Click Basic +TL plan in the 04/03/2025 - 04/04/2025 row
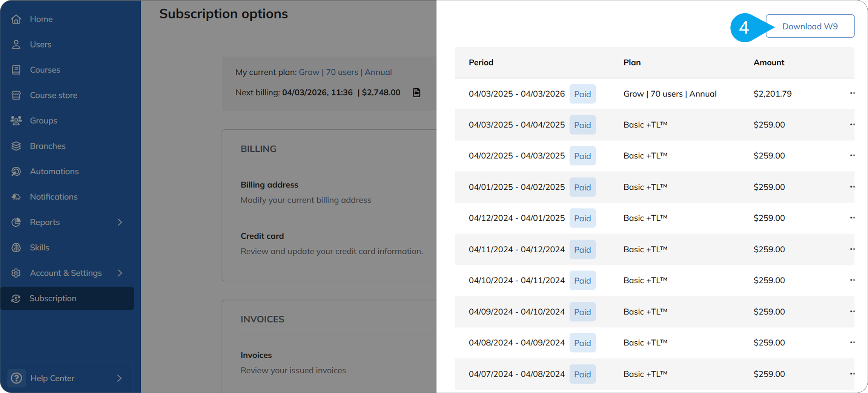 (645, 125)
